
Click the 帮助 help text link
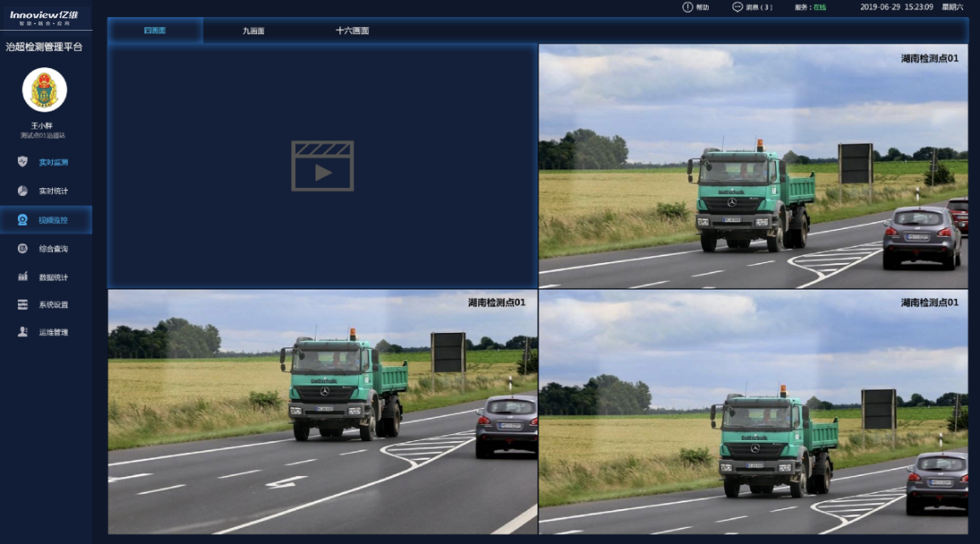click(702, 7)
